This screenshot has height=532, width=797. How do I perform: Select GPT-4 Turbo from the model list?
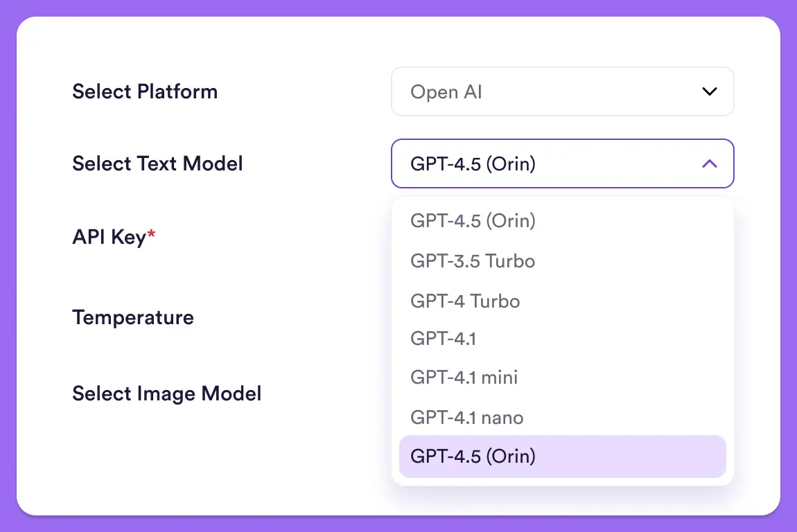click(562, 301)
